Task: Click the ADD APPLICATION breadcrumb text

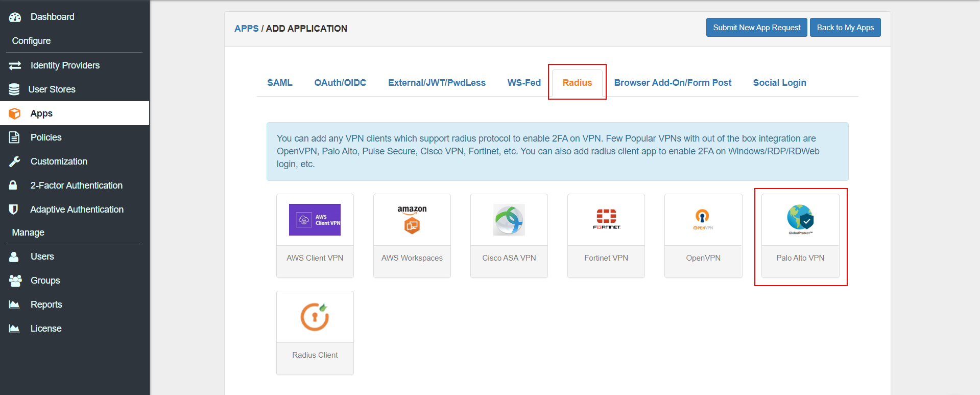Action: tap(306, 29)
